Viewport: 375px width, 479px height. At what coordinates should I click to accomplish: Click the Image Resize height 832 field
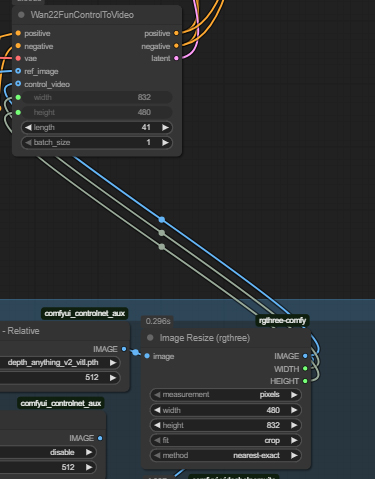[226, 425]
